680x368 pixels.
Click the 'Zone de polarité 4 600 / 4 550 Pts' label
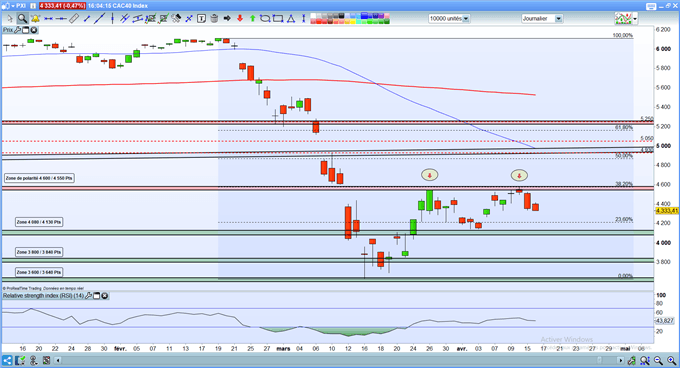[39, 178]
